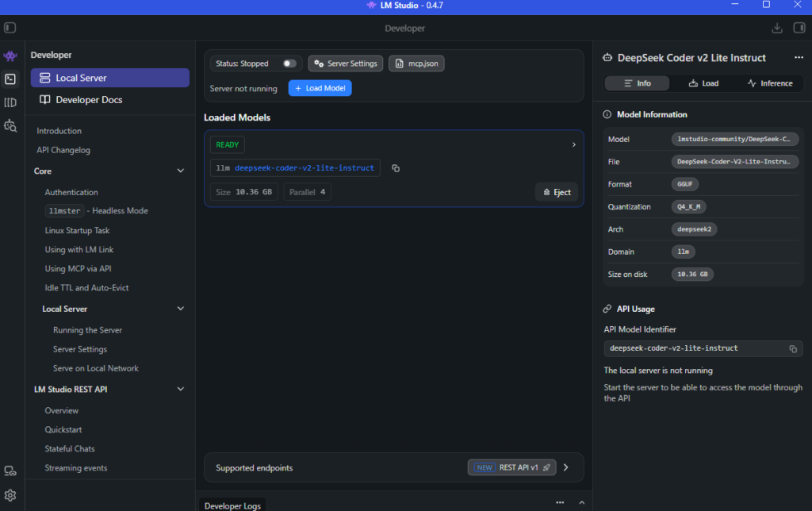812x511 pixels.
Task: Expand the Supported endpoints row
Action: [565, 467]
